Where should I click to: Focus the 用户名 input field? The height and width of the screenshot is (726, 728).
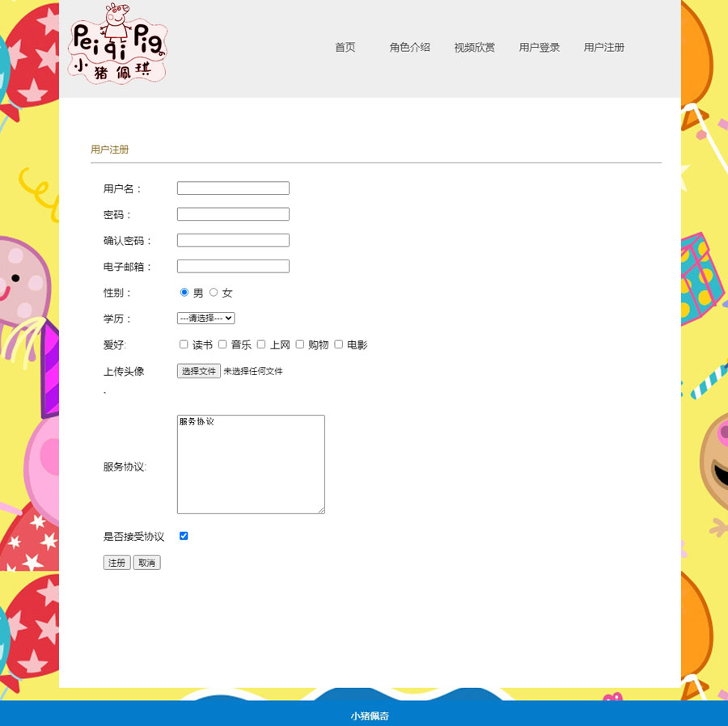[233, 188]
